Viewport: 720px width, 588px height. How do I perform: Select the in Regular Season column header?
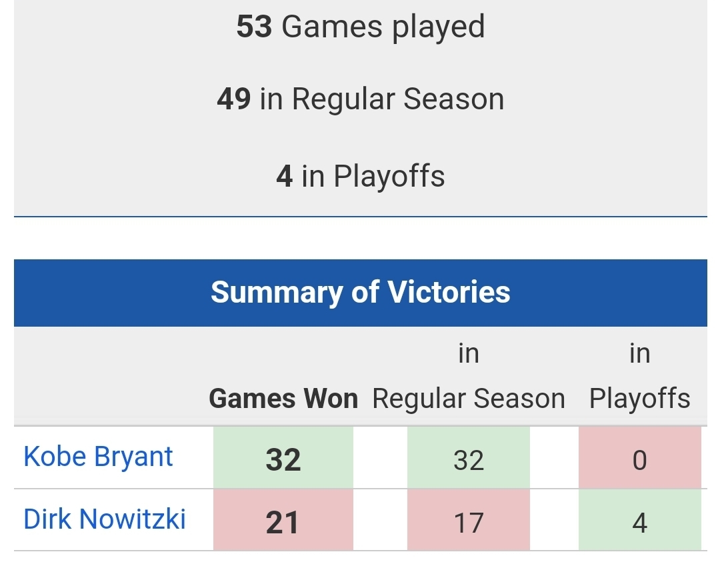coord(469,377)
